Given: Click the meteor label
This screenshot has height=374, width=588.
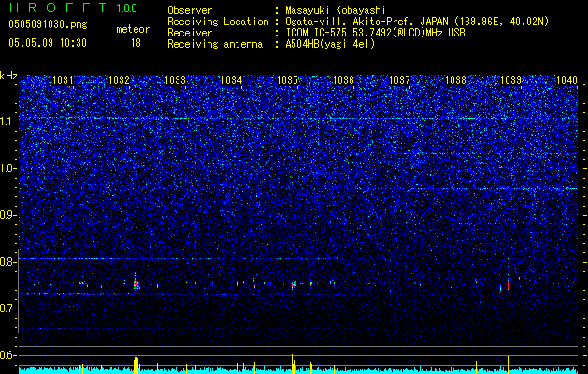Looking at the screenshot, I should pyautogui.click(x=133, y=29).
